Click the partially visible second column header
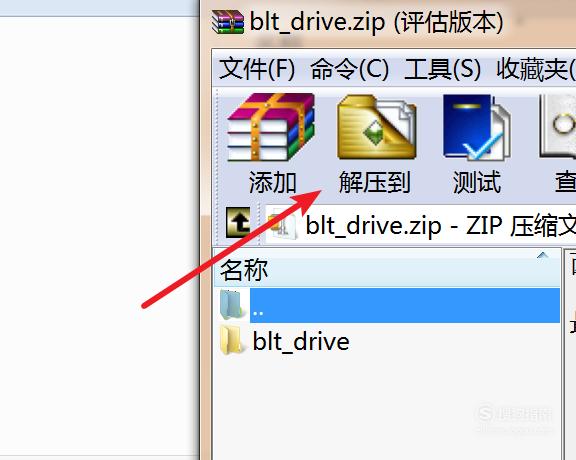 tap(570, 268)
